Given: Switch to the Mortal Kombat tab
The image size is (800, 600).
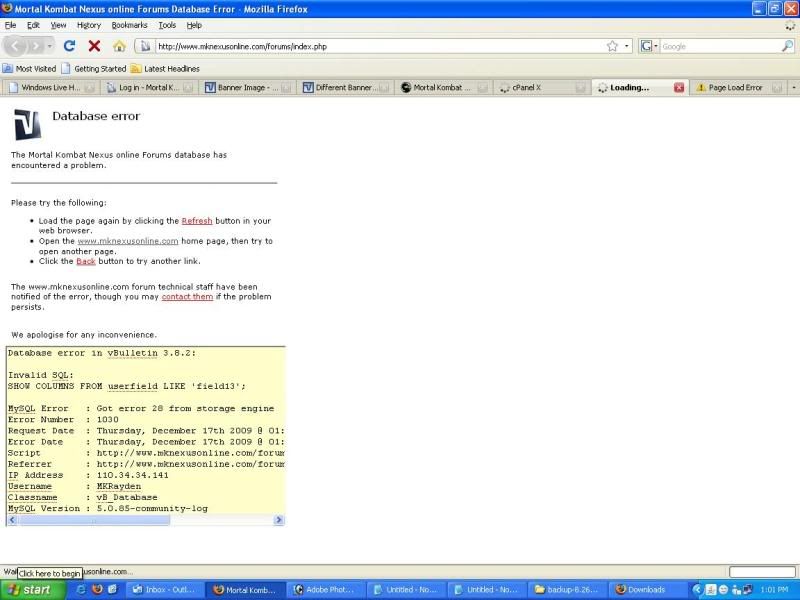Looking at the screenshot, I should point(442,88).
